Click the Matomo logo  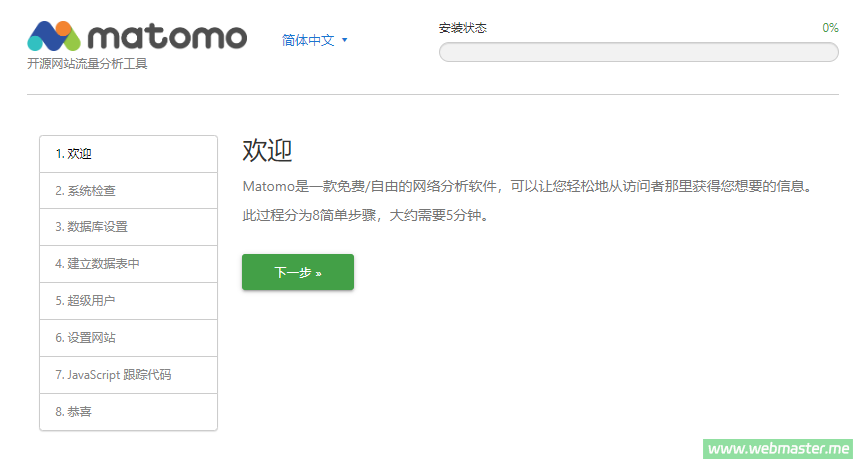(x=137, y=36)
